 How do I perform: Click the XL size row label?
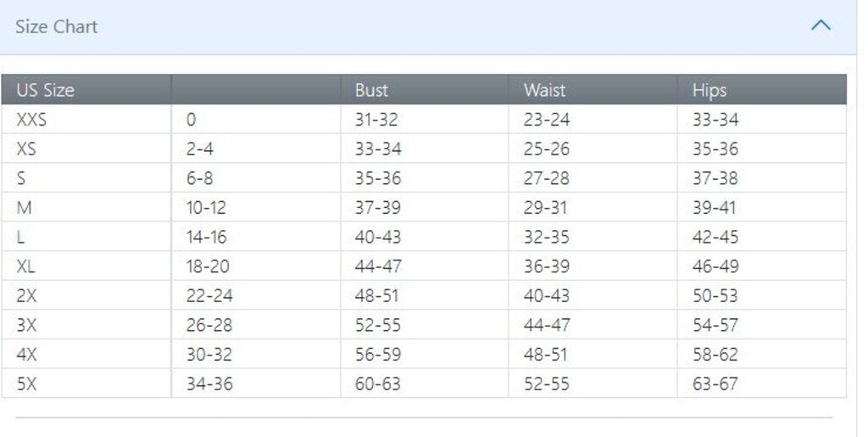(x=25, y=266)
